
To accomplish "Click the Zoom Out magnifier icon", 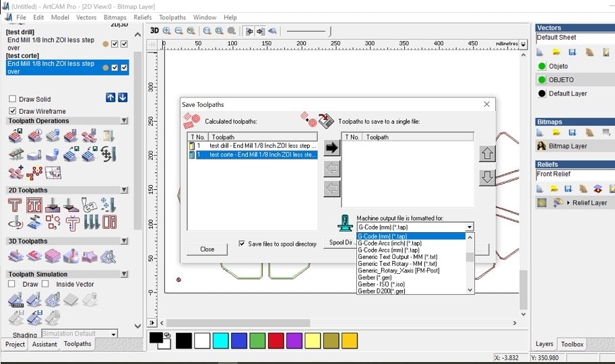I will click(179, 30).
